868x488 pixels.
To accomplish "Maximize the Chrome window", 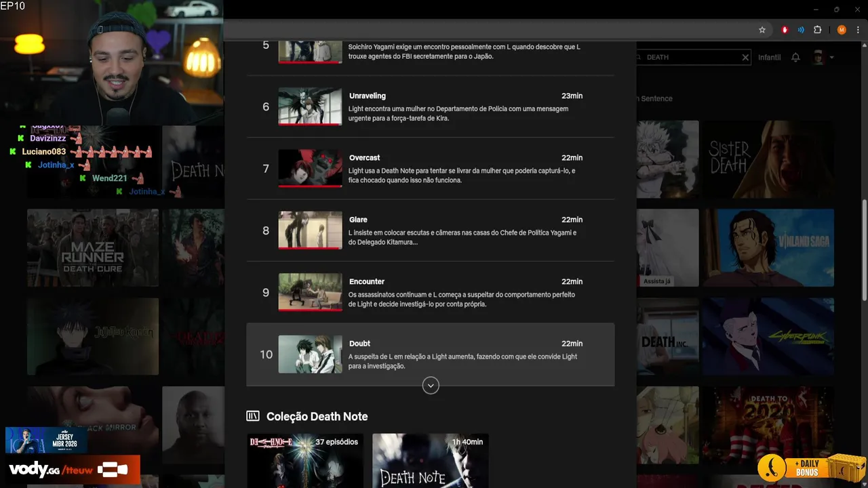I will pos(837,9).
